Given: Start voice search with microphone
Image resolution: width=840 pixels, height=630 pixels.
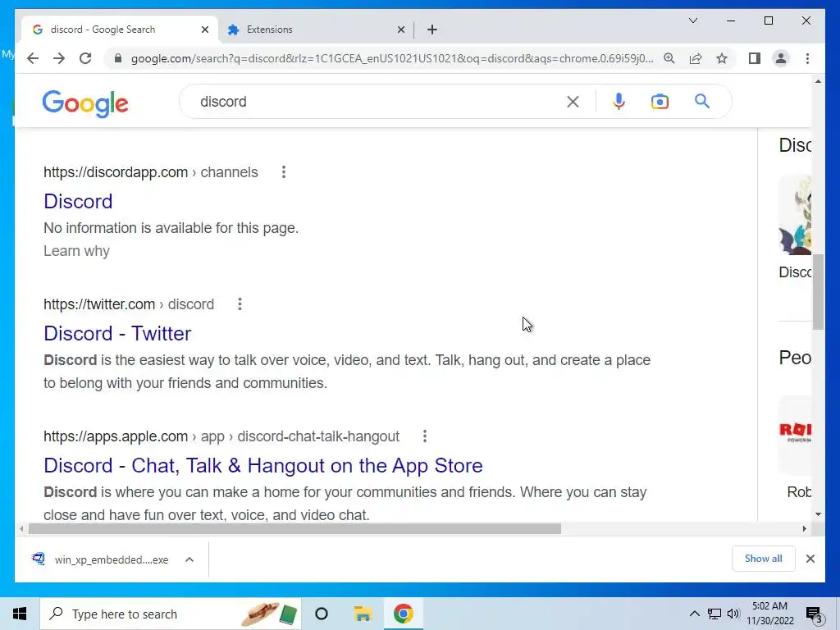Looking at the screenshot, I should (619, 101).
